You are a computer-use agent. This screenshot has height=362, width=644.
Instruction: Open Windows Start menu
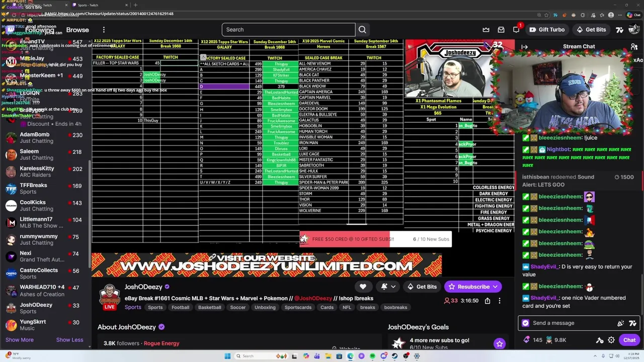coord(227,356)
